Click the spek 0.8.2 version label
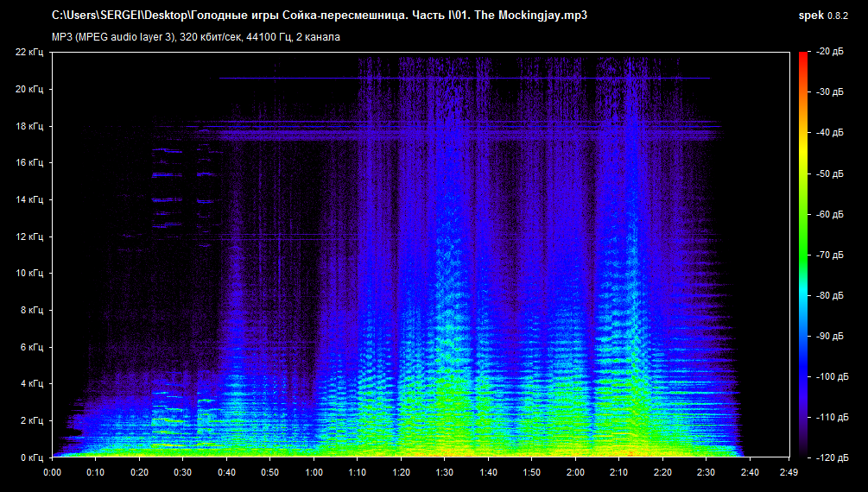Viewport: 868px width, 492px height. click(x=832, y=16)
